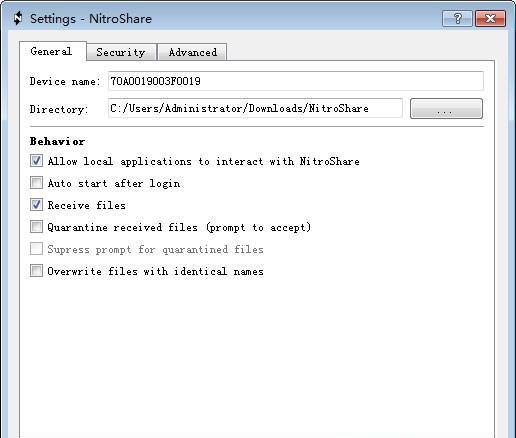This screenshot has height=438, width=516.
Task: Enable Quarantine received files checkbox
Action: point(36,227)
